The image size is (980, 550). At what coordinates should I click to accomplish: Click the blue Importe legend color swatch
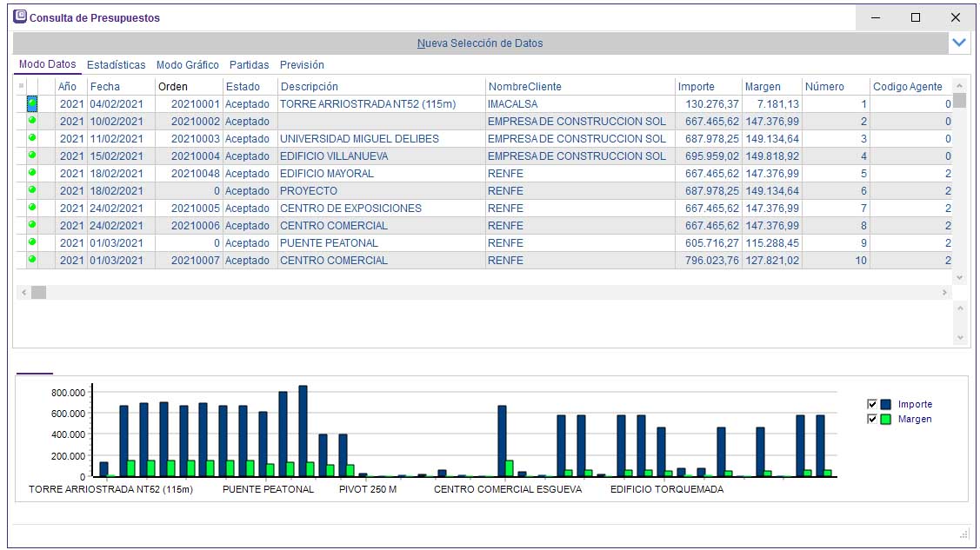pyautogui.click(x=886, y=404)
